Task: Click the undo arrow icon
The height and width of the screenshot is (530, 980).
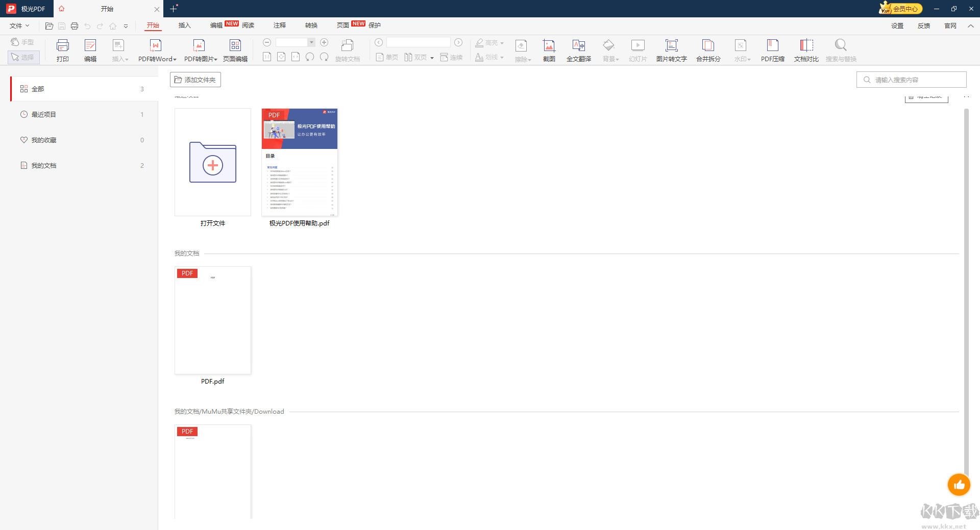Action: pos(87,26)
